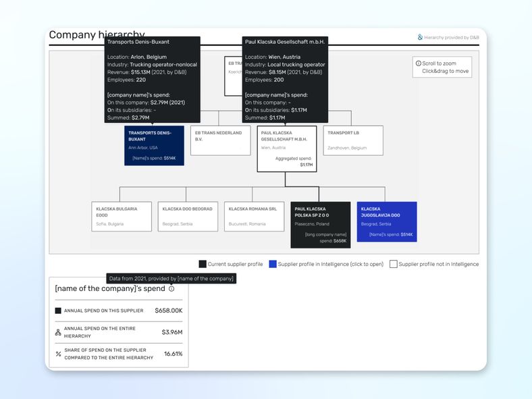The width and height of the screenshot is (532, 399).
Task: Click the Click&drag to move hint text
Action: click(x=445, y=71)
